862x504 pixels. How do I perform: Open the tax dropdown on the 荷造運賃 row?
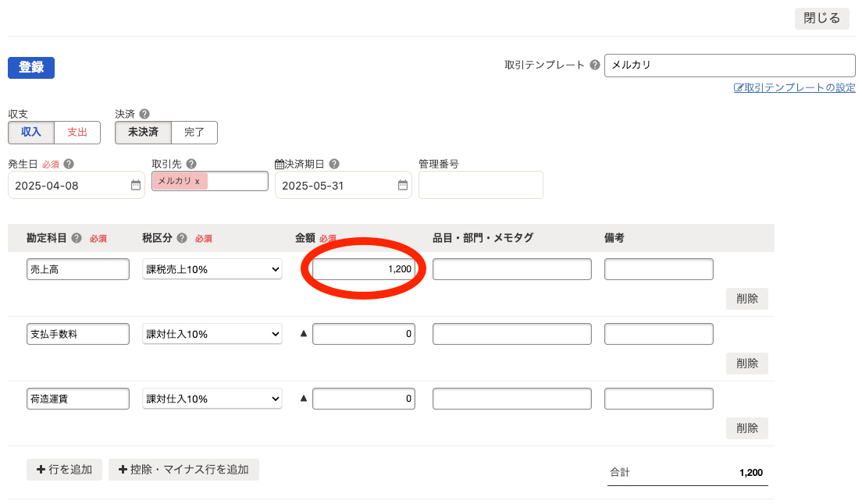point(212,398)
